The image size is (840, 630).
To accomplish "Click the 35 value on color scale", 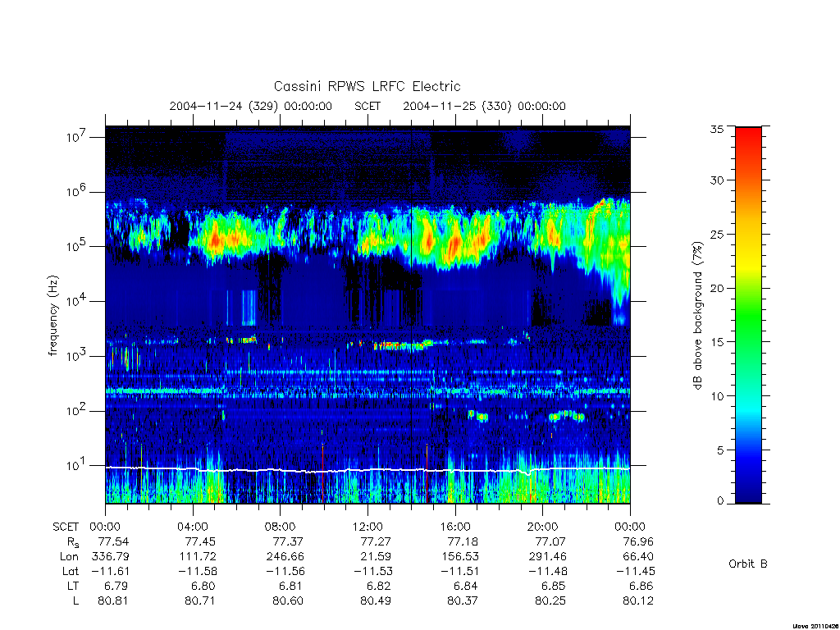I will (x=716, y=129).
